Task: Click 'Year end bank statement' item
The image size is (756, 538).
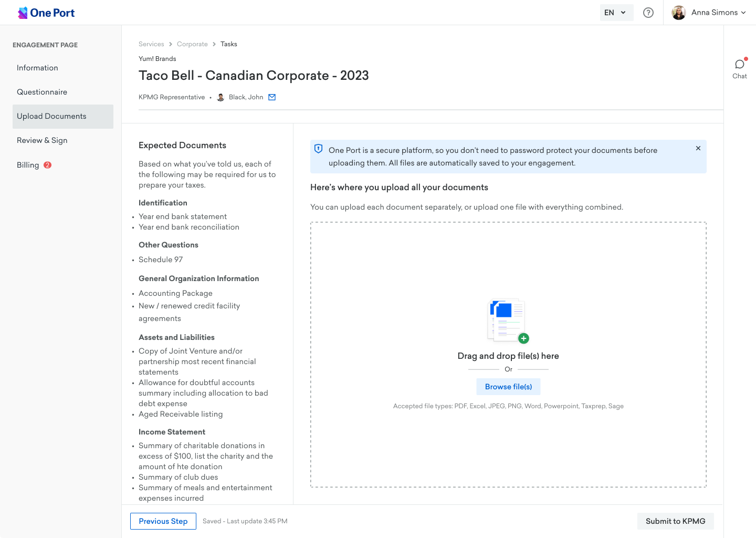Action: click(x=183, y=216)
